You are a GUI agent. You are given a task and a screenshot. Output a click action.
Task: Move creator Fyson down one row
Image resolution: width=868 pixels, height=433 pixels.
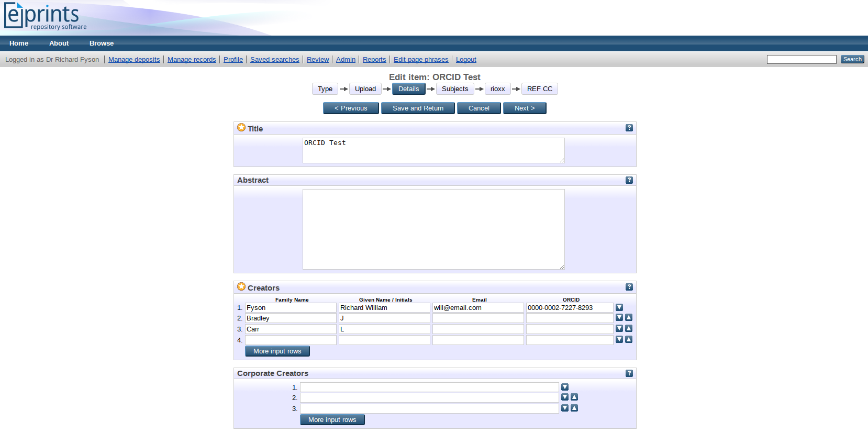coord(619,307)
